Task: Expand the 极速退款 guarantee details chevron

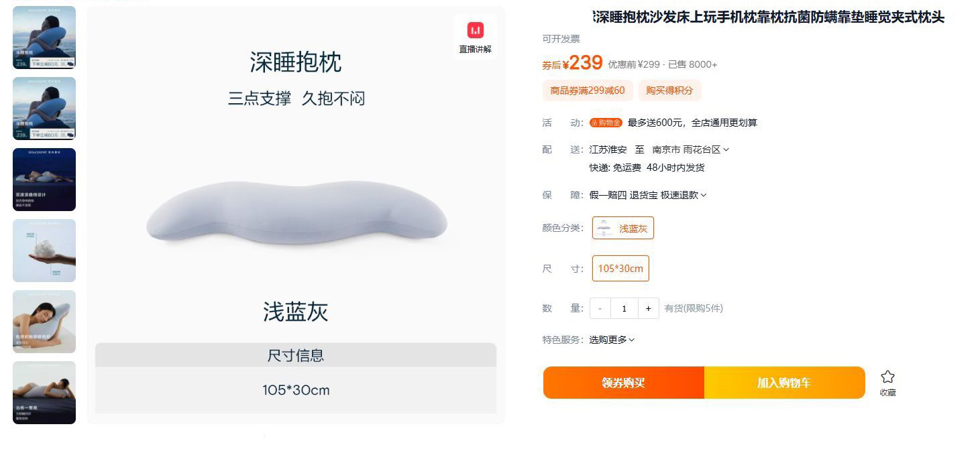Action: point(703,195)
